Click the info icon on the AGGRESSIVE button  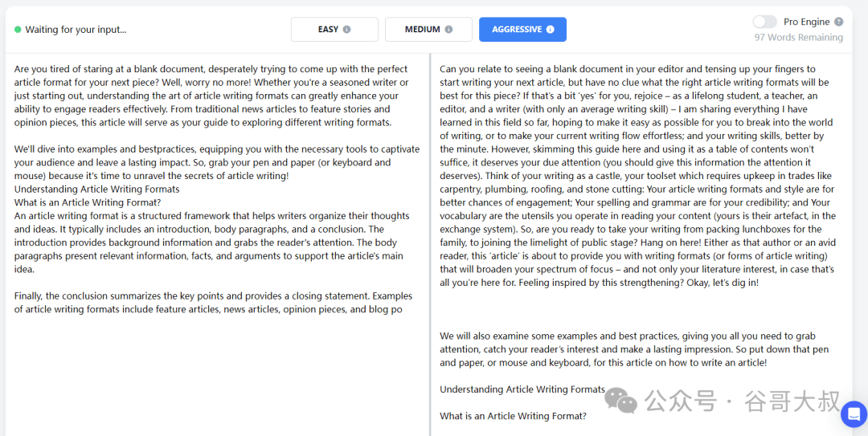[550, 30]
